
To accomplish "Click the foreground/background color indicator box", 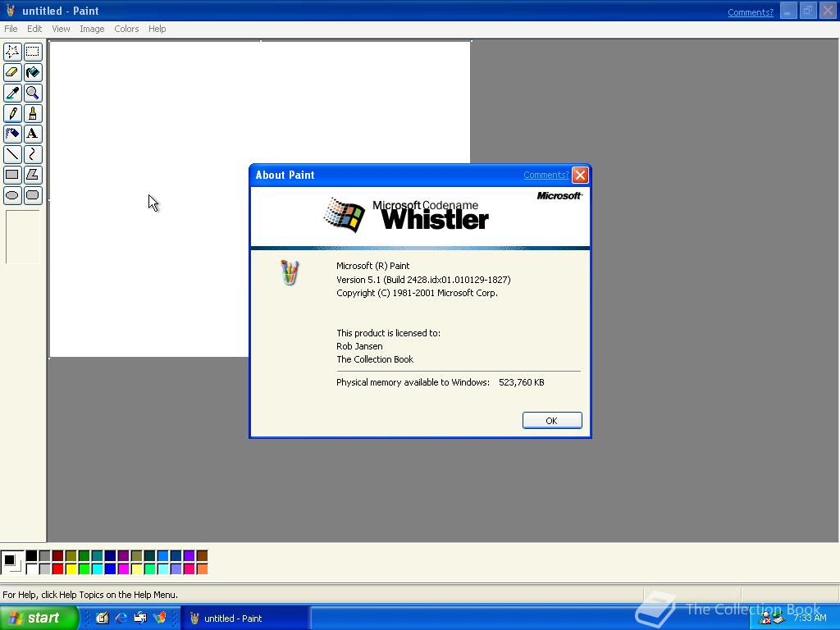I will [11, 563].
